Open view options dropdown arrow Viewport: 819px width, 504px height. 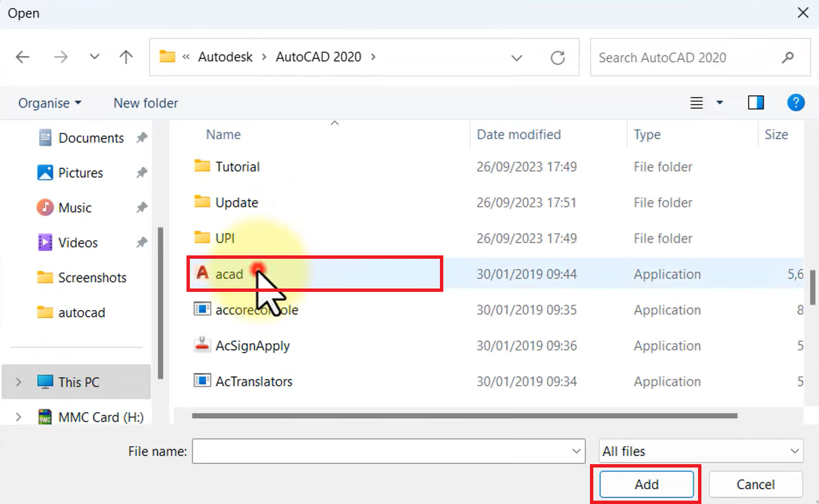pos(720,103)
